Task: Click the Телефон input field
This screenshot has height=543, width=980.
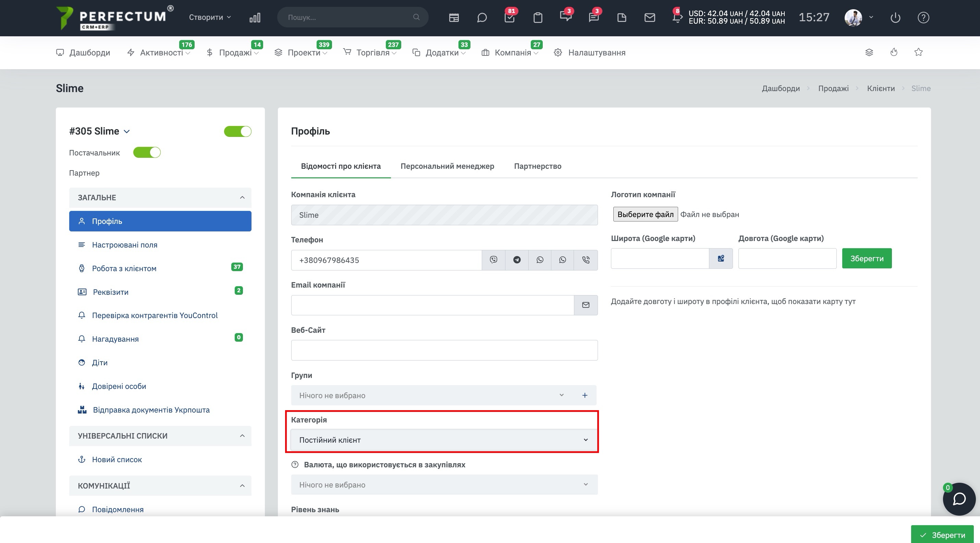Action: 387,260
